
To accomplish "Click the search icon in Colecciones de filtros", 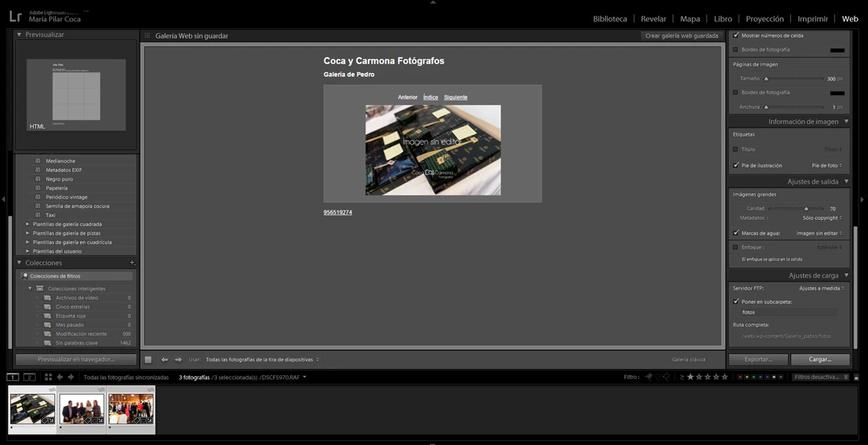I will (x=25, y=276).
